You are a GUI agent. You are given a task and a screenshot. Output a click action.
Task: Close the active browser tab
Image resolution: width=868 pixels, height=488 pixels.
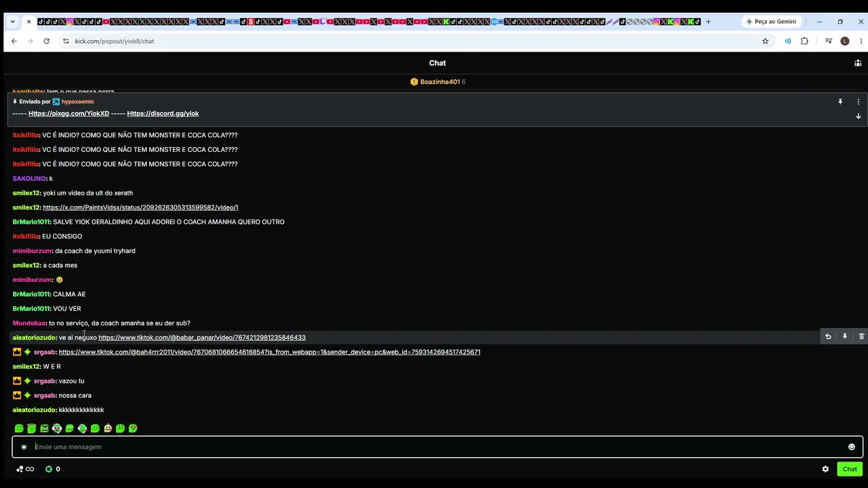click(x=28, y=22)
